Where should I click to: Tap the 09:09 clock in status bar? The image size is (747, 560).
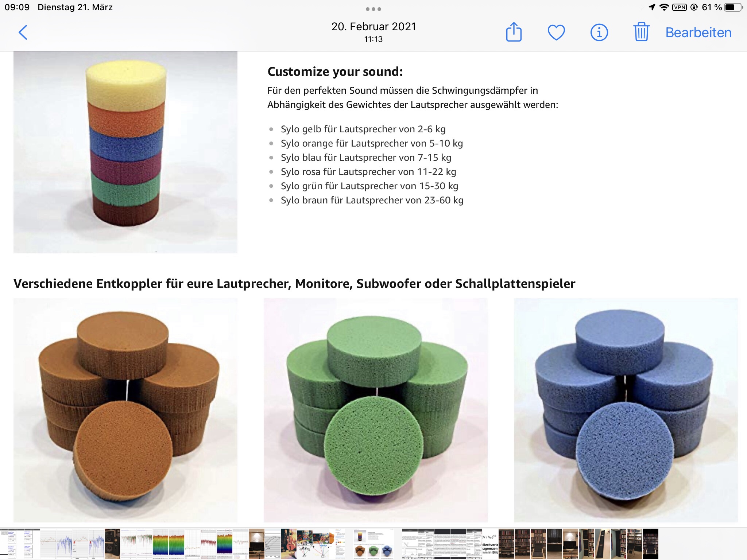(17, 7)
